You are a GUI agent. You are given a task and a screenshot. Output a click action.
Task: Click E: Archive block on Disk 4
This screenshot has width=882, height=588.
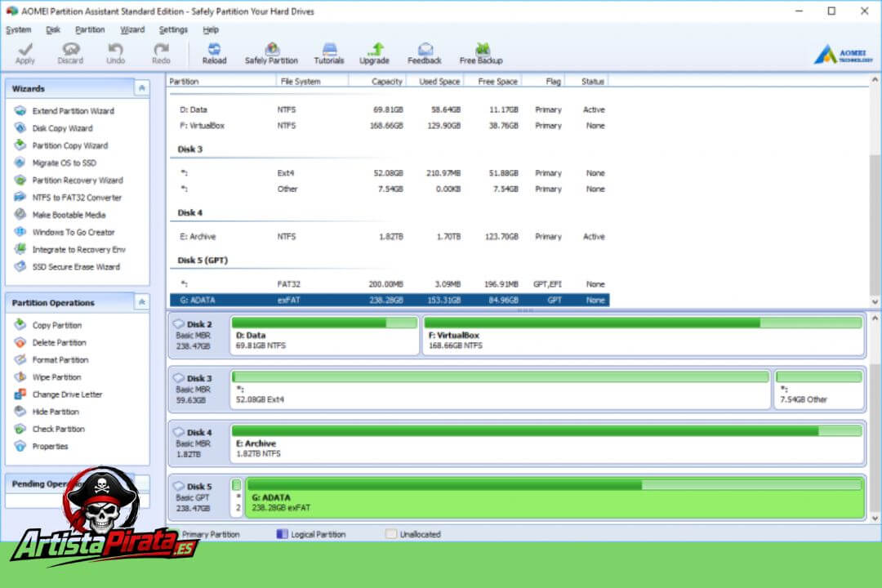tap(546, 443)
